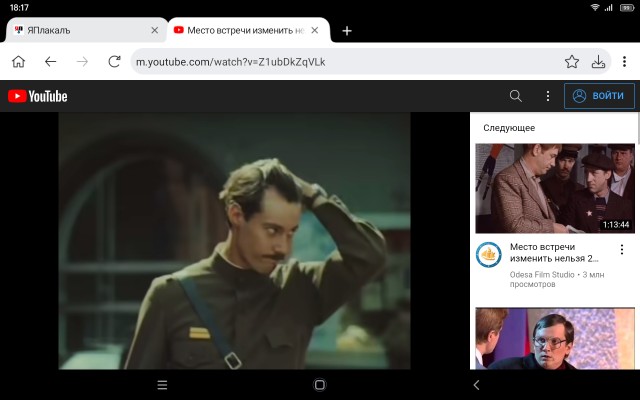
Task: Open the browser three-dot menu
Action: [x=624, y=62]
